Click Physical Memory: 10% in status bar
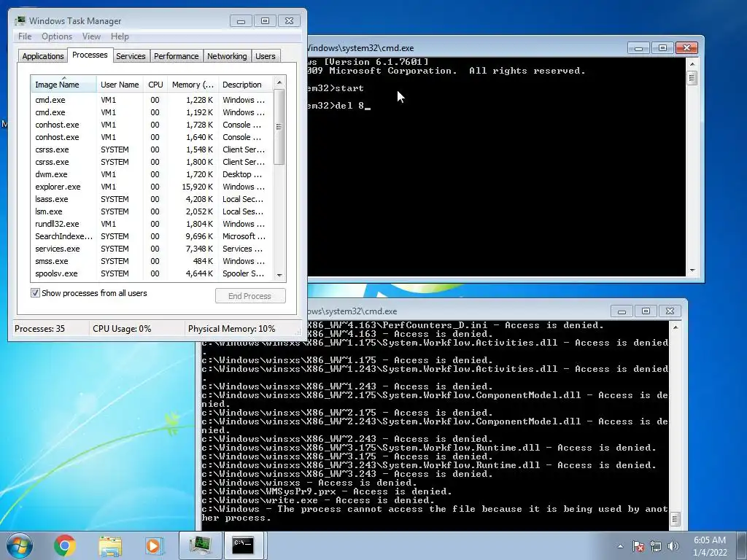Image resolution: width=747 pixels, height=560 pixels. [x=231, y=329]
